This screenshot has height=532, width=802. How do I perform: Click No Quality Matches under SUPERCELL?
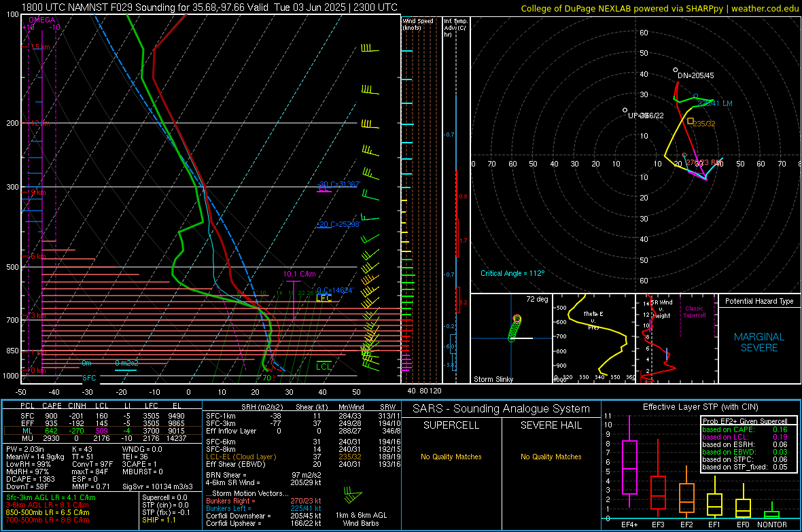pos(451,457)
